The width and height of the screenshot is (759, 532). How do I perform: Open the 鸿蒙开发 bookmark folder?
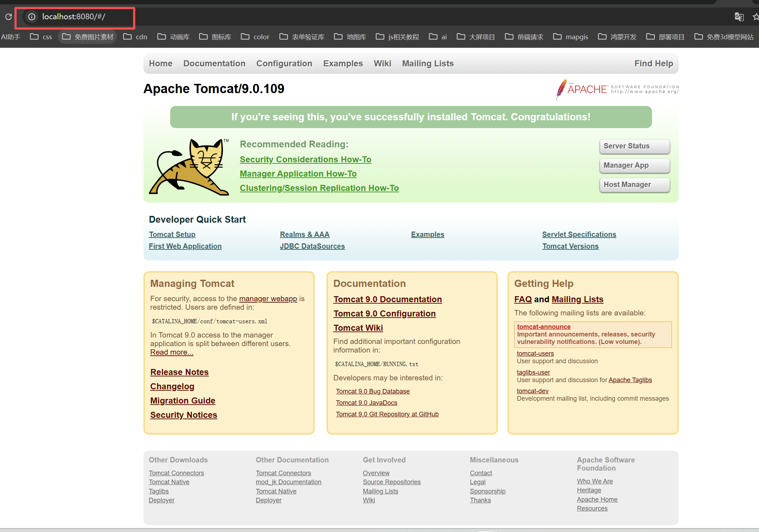coord(617,37)
